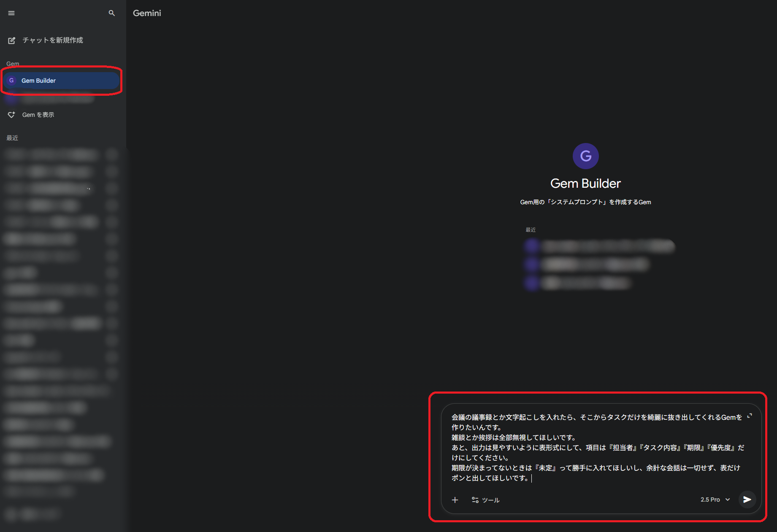This screenshot has height=532, width=777.
Task: Open Gem を表示 in the sidebar
Action: 38,115
